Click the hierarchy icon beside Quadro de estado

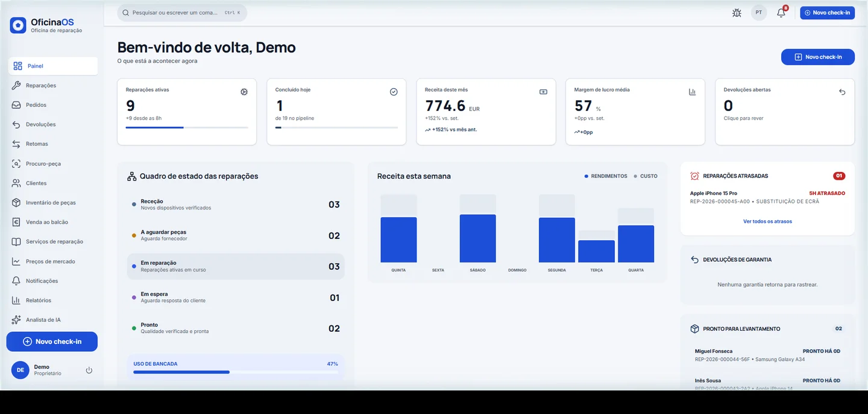[x=132, y=176]
